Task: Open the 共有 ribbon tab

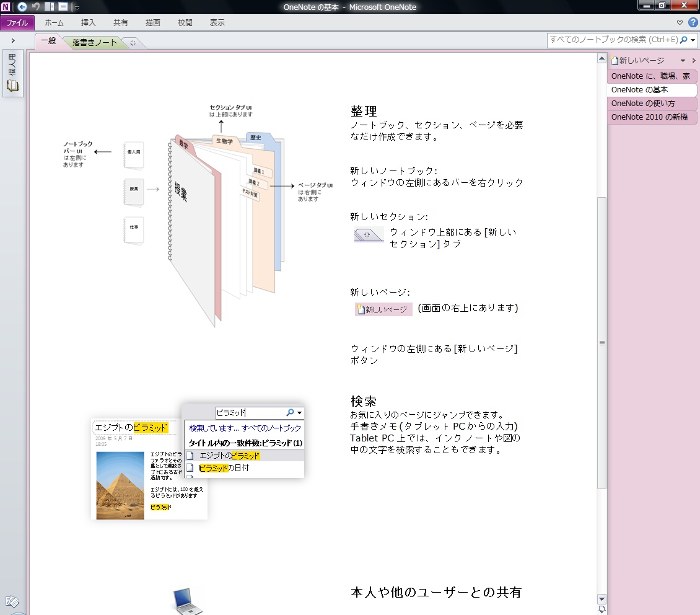Action: click(x=120, y=23)
